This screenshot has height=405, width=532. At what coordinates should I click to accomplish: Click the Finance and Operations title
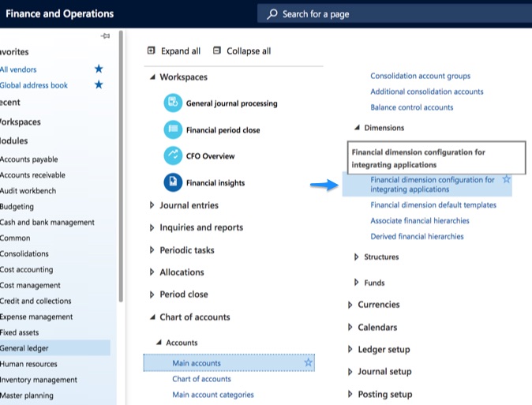[60, 13]
